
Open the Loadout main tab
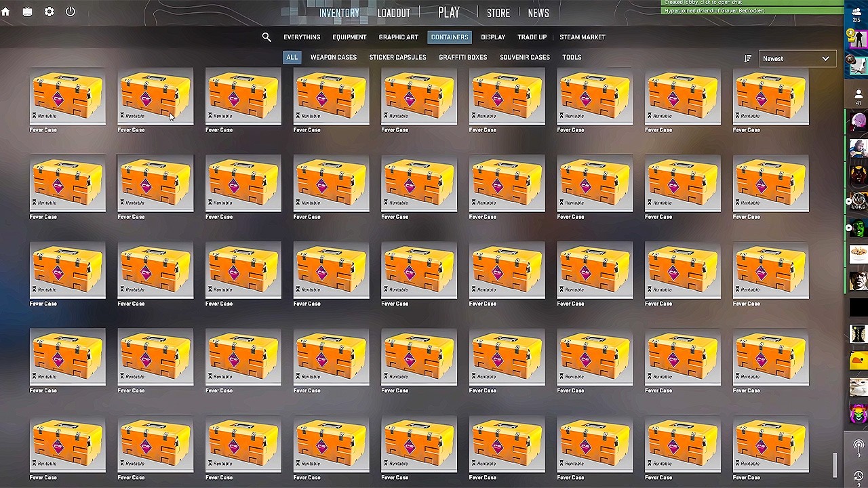(393, 13)
